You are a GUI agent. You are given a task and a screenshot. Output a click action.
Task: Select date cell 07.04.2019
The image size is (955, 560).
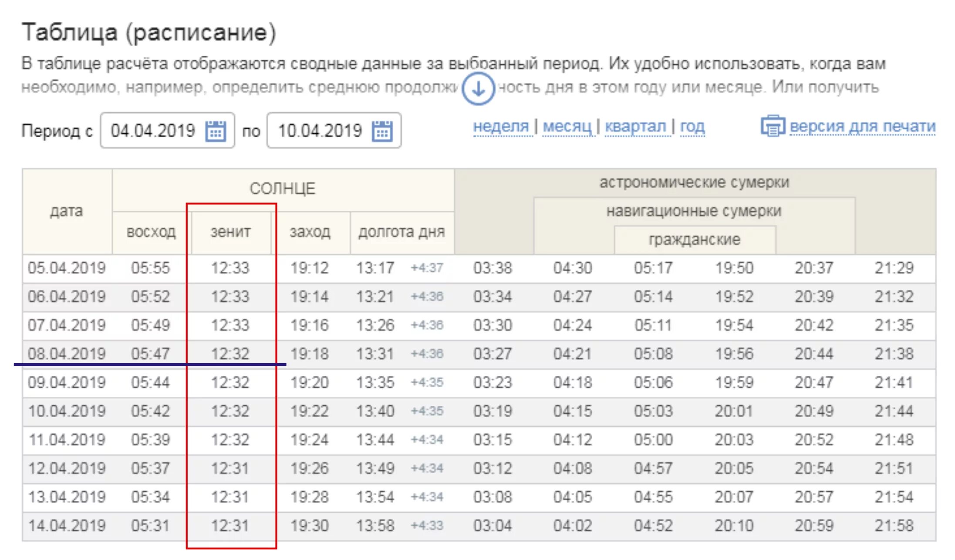pos(67,325)
